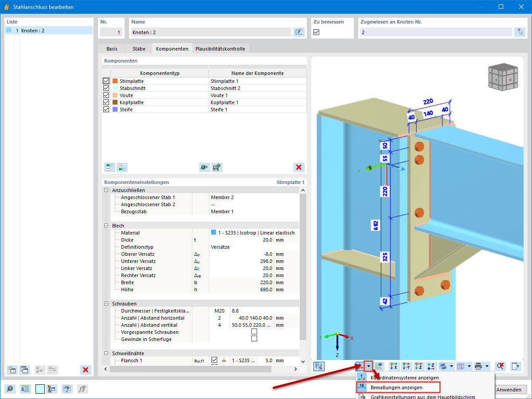Set view along X axis
The height and width of the screenshot is (399, 532).
tap(394, 366)
